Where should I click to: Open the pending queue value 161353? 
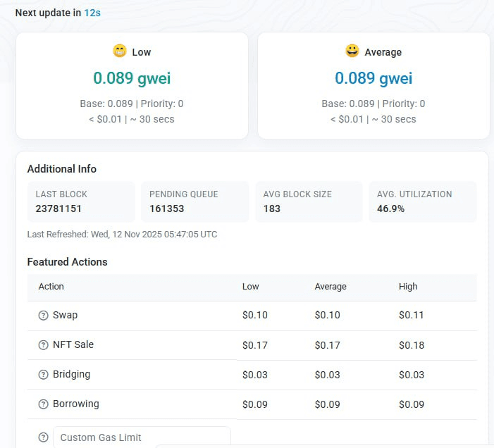pos(166,209)
